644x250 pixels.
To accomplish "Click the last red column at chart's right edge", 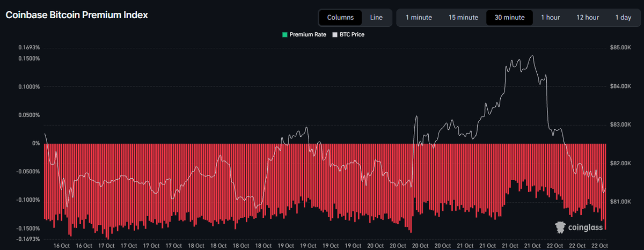I will [605, 186].
